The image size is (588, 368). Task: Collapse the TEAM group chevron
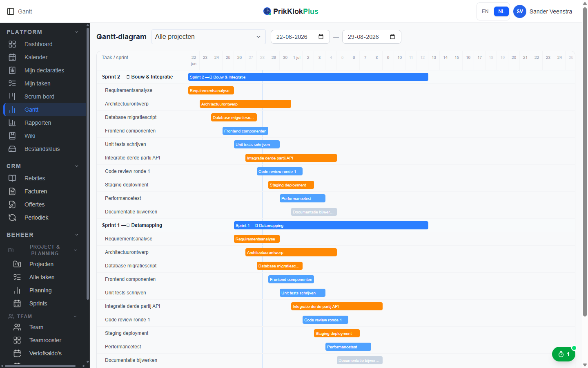point(75,316)
